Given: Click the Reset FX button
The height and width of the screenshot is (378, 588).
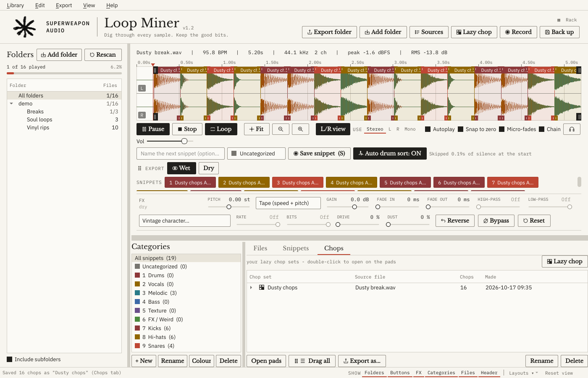Looking at the screenshot, I should [x=534, y=221].
